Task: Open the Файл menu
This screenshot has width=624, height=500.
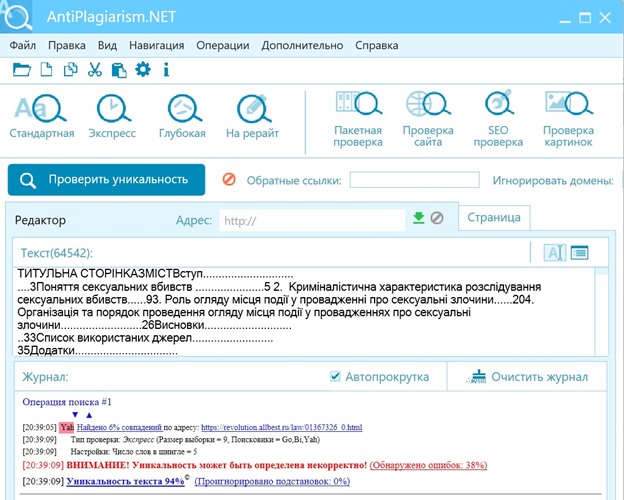Action: [x=23, y=45]
